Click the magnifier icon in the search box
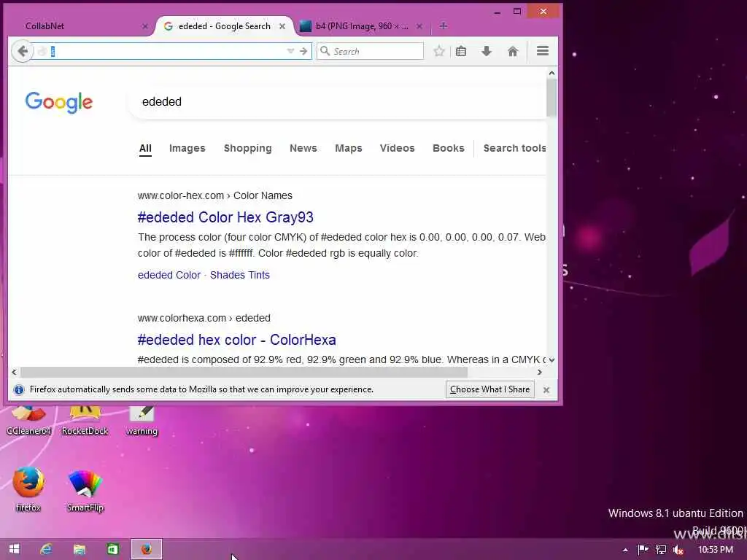The width and height of the screenshot is (747, 560). [x=325, y=51]
